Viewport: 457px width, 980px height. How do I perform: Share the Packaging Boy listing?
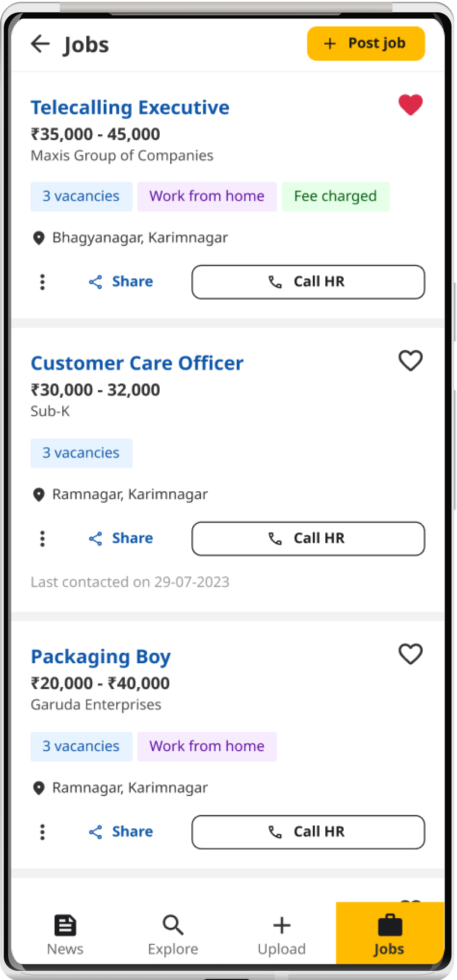(121, 831)
